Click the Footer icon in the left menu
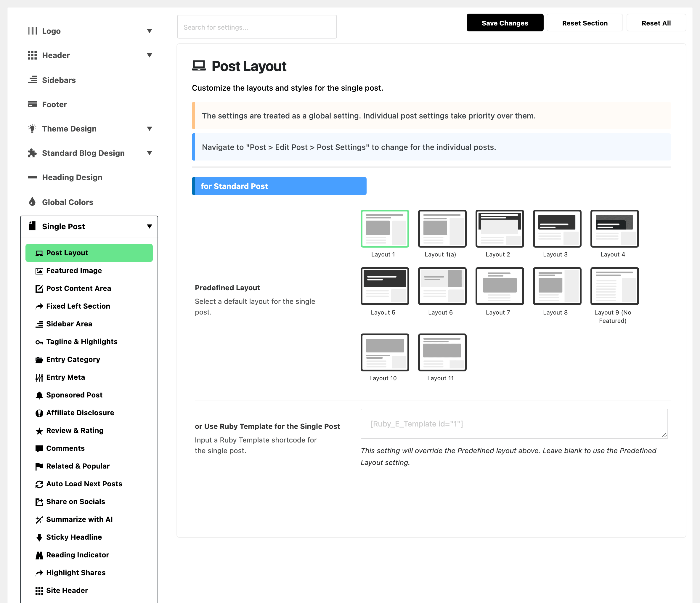This screenshot has width=700, height=603. point(32,104)
